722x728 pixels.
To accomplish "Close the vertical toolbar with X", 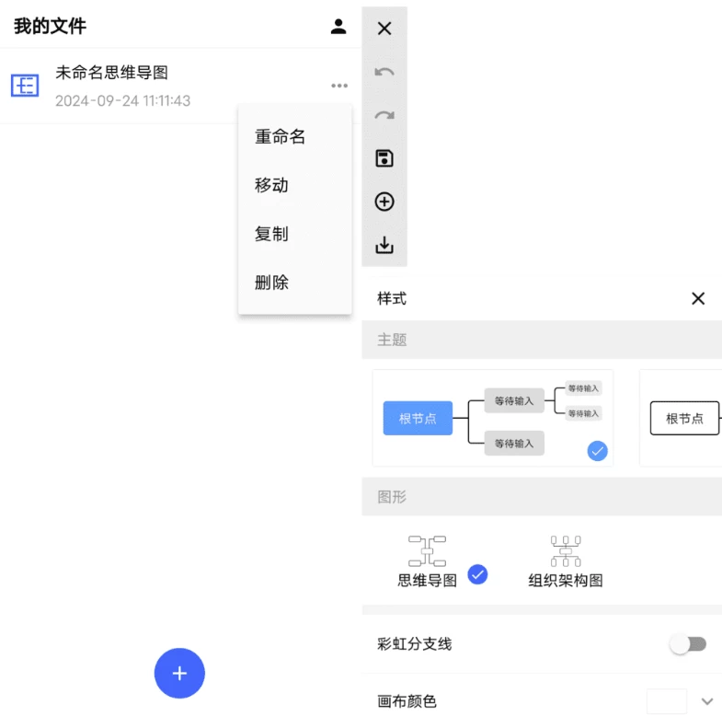I will pos(384,29).
